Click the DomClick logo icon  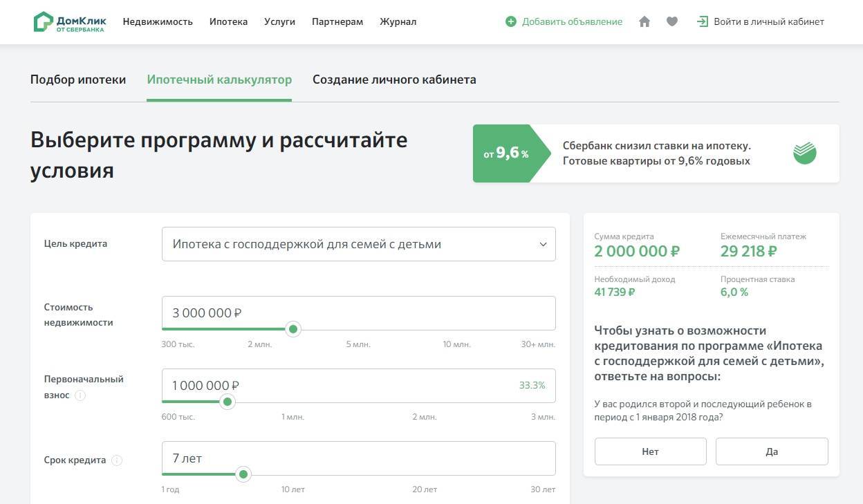(43, 21)
